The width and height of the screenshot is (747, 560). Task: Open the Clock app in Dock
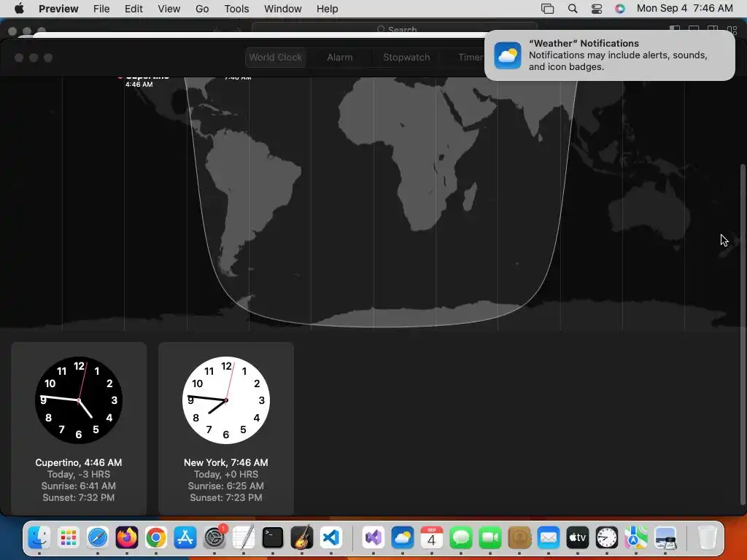tap(607, 537)
